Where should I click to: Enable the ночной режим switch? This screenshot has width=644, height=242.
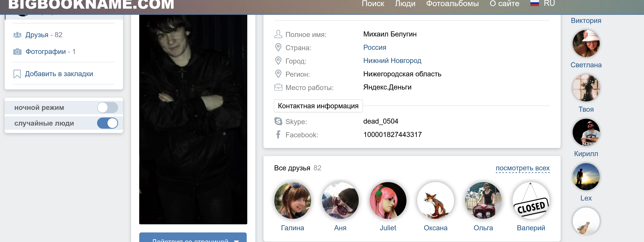108,108
